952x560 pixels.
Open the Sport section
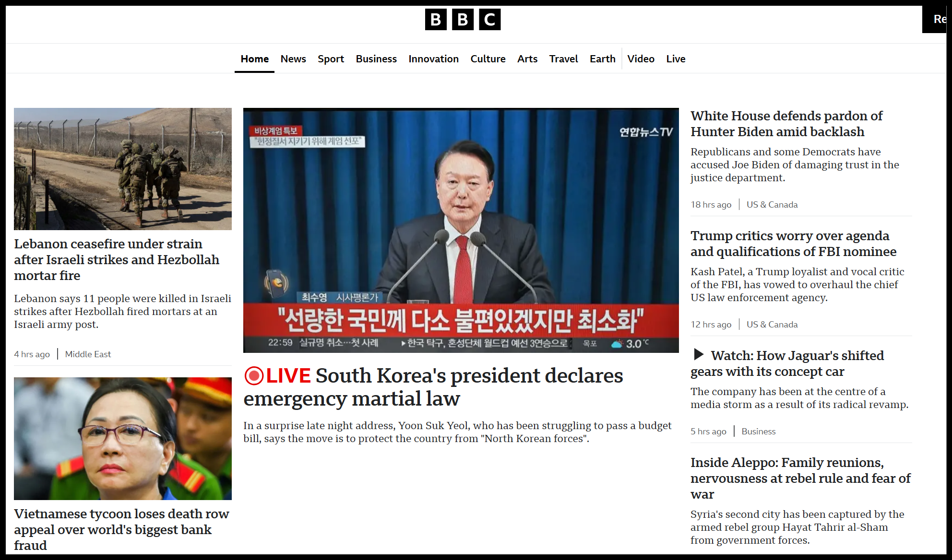tap(331, 59)
